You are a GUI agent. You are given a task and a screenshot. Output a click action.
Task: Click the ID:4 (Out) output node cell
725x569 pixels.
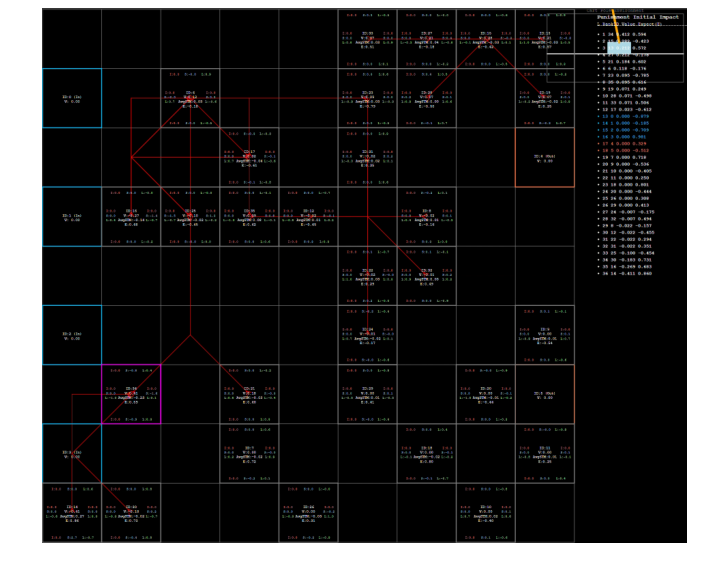545,157
